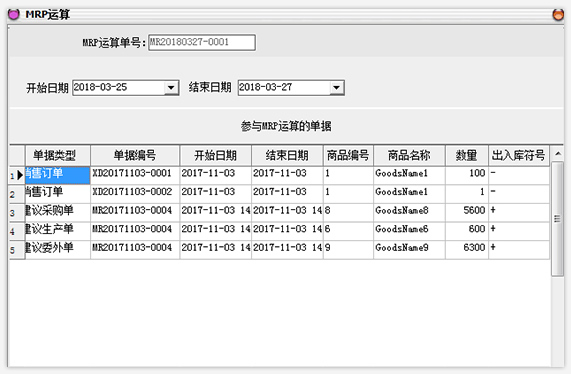Click the purple icon beside MRP运算 title
The image size is (571, 374).
13,15
